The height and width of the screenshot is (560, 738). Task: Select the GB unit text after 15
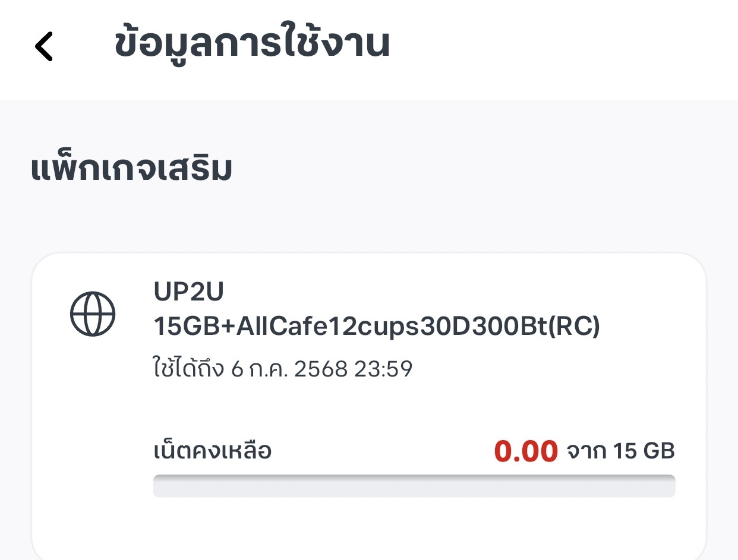click(658, 452)
